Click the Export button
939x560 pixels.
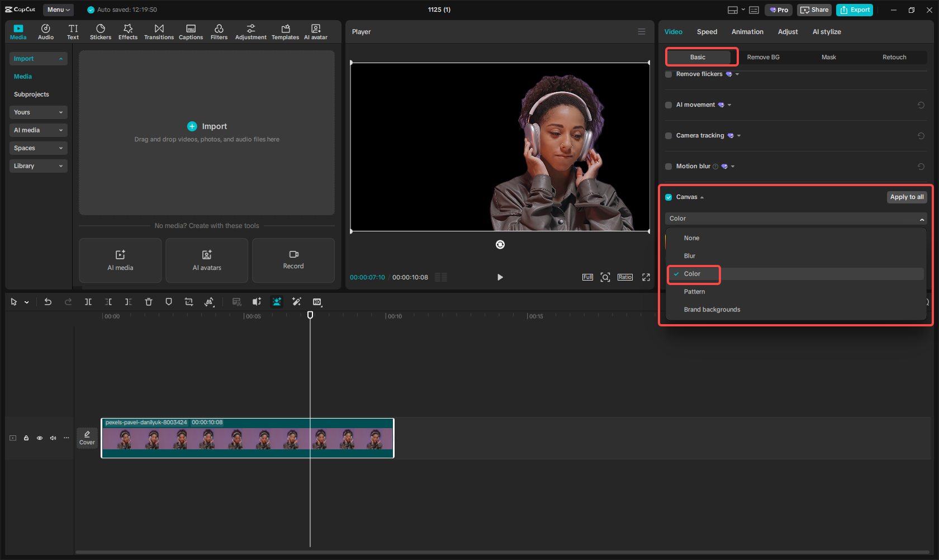pyautogui.click(x=855, y=10)
